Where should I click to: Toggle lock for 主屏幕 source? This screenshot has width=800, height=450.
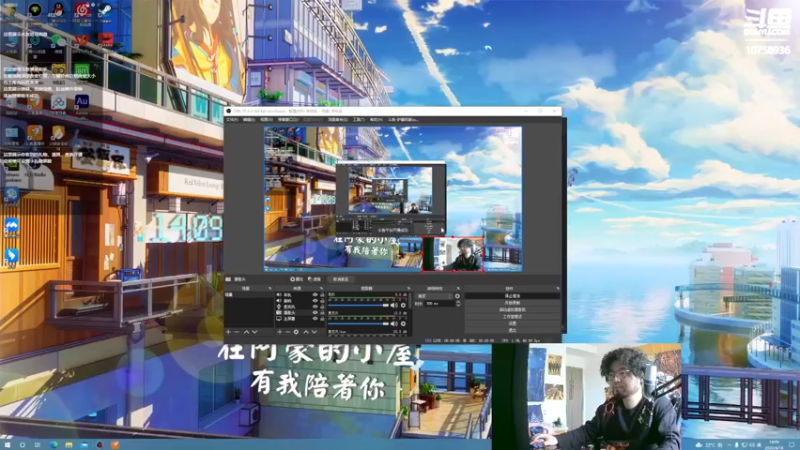322,319
